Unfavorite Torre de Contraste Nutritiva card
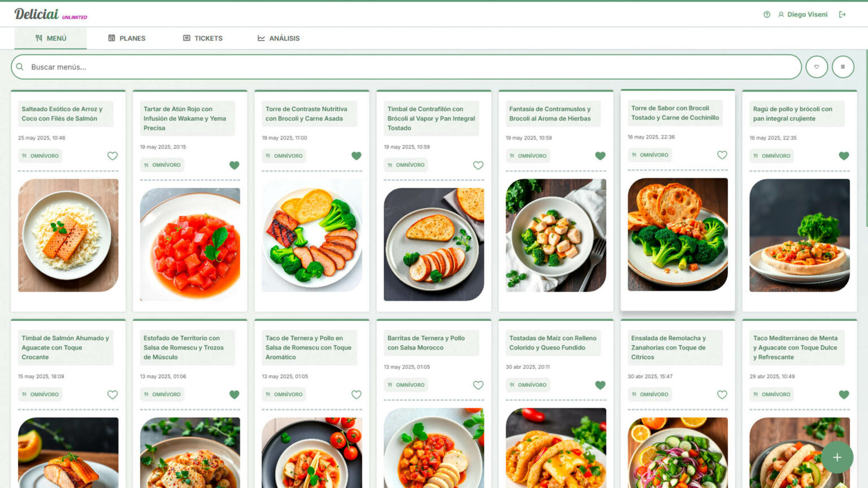The width and height of the screenshot is (868, 488). tap(356, 156)
